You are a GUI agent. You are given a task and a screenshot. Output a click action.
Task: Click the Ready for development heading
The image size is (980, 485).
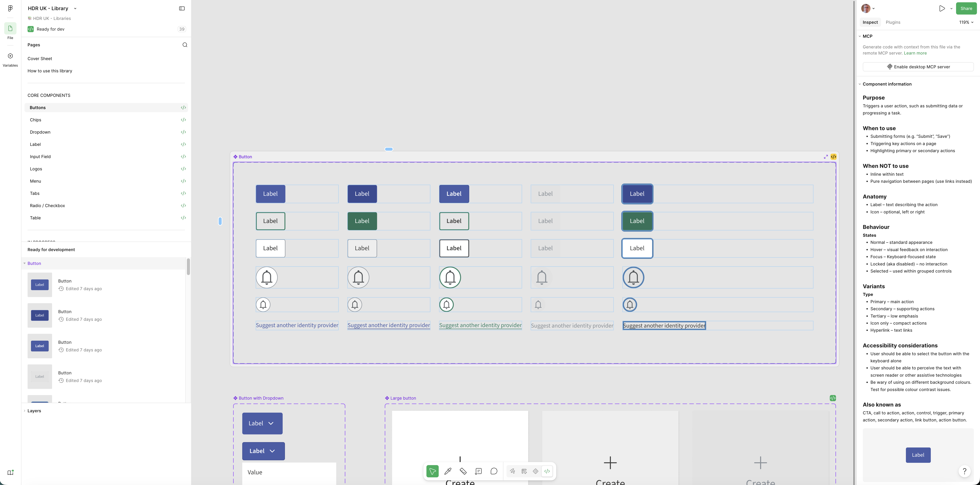coord(51,250)
